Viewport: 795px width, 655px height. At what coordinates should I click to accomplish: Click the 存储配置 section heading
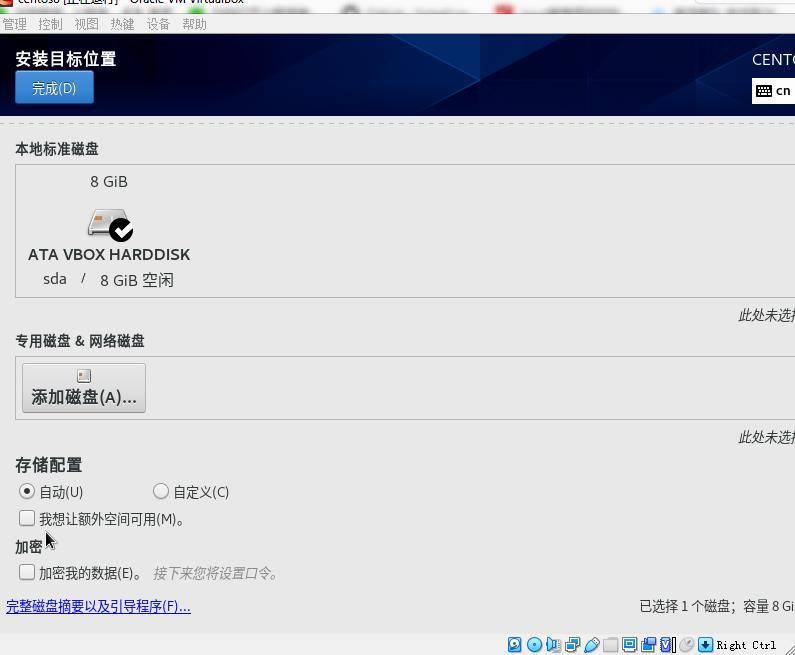pos(49,465)
